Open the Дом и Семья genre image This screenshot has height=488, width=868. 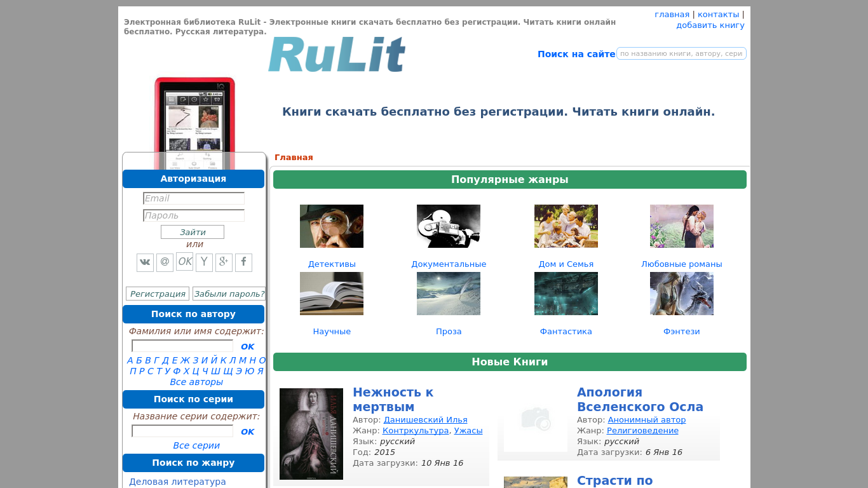point(566,226)
